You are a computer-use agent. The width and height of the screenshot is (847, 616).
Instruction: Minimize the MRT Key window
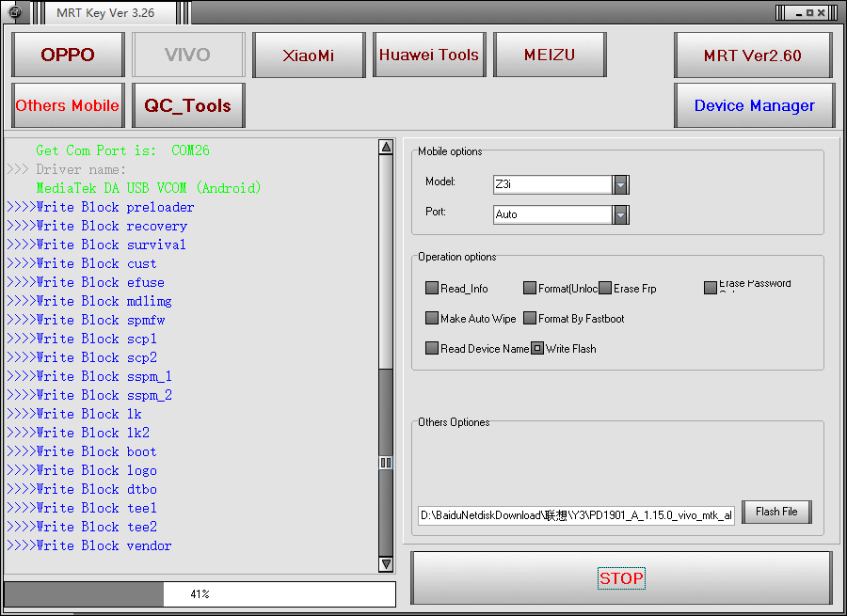click(798, 13)
